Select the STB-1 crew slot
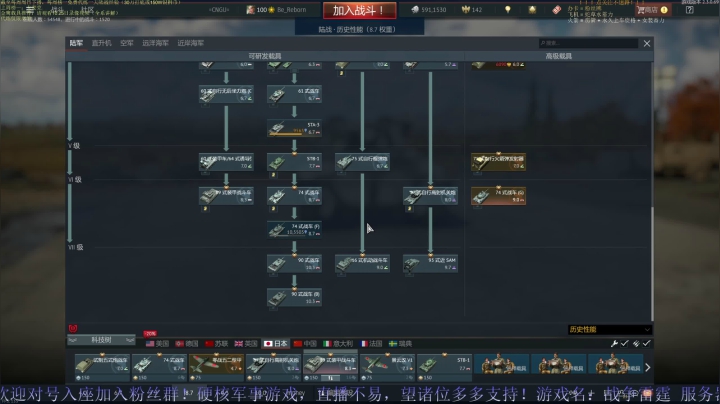The height and width of the screenshot is (404, 720). click(x=444, y=367)
